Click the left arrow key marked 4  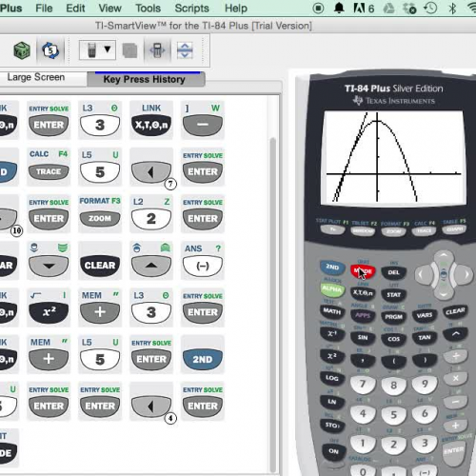click(151, 407)
